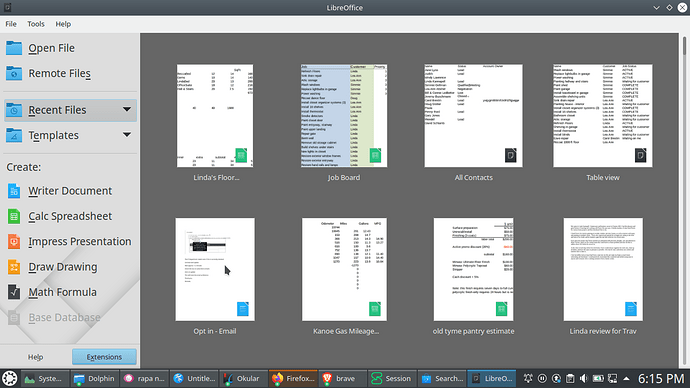This screenshot has height=388, width=690.
Task: Open the Math Formula editor icon
Action: point(14,292)
